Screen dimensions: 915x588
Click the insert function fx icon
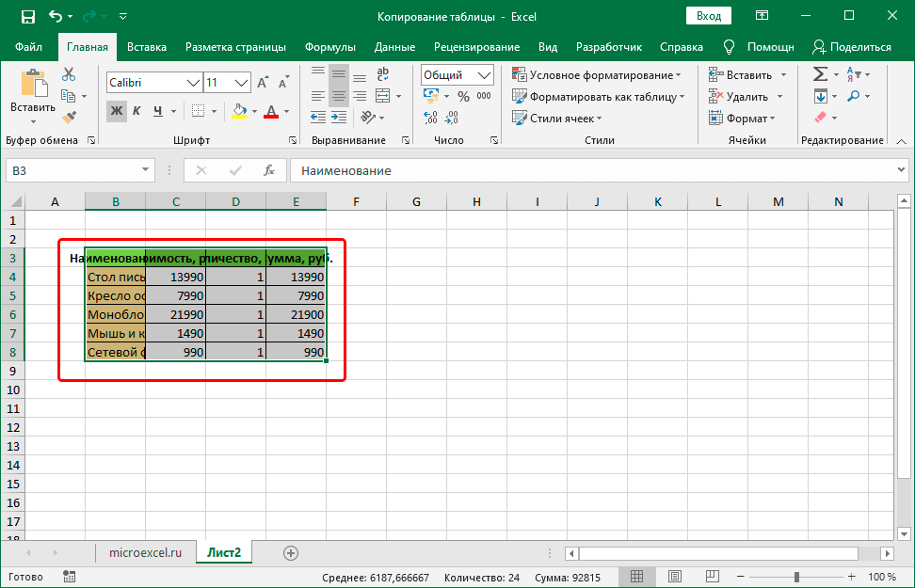click(269, 170)
